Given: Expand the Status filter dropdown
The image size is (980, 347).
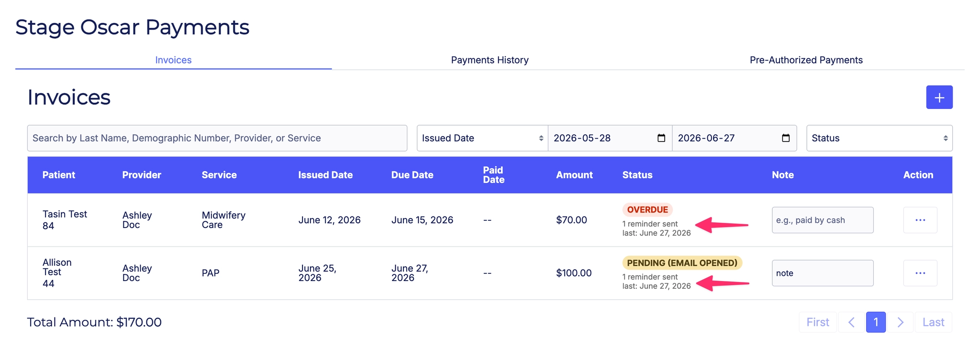Looking at the screenshot, I should 880,138.
